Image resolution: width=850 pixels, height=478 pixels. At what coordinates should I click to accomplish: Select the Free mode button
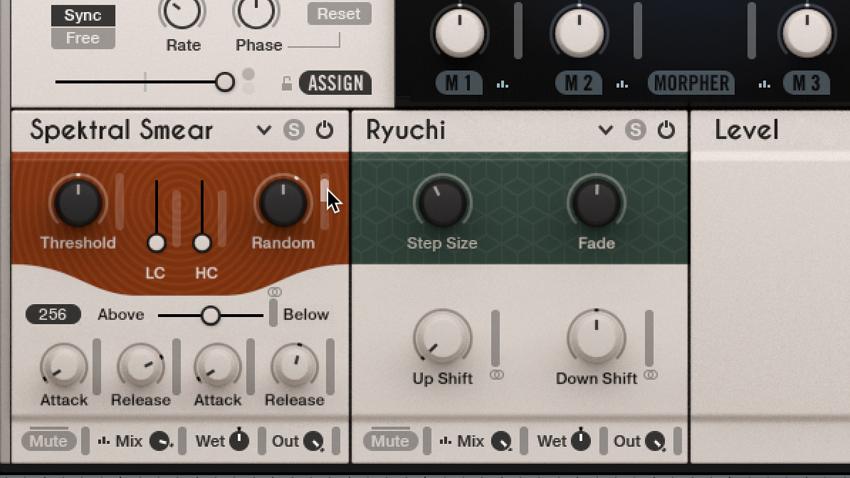[x=83, y=38]
